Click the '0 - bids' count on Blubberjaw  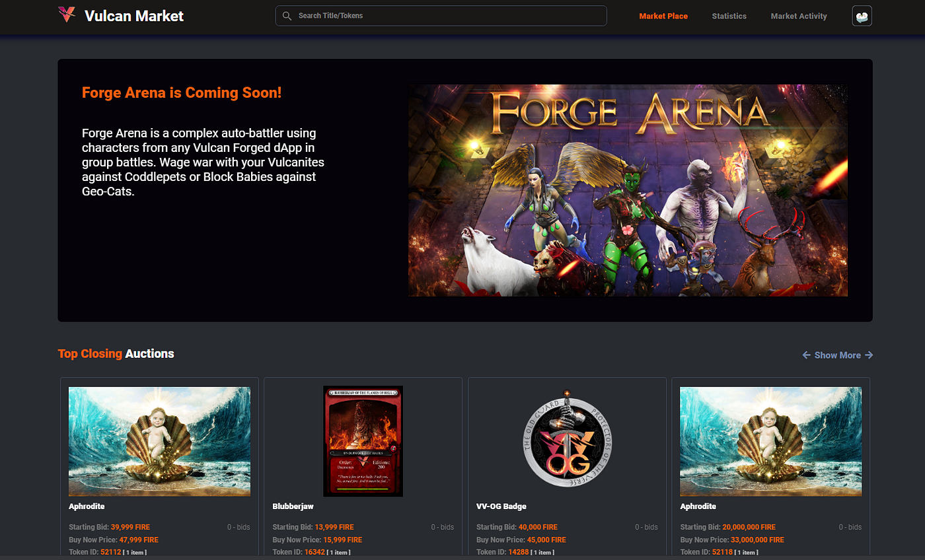443,527
